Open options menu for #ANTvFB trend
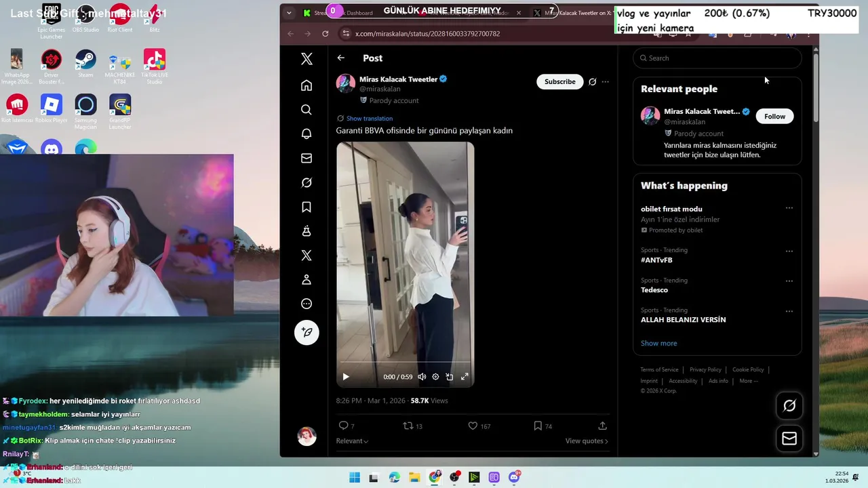Screen dimensions: 868x488 pos(789,251)
